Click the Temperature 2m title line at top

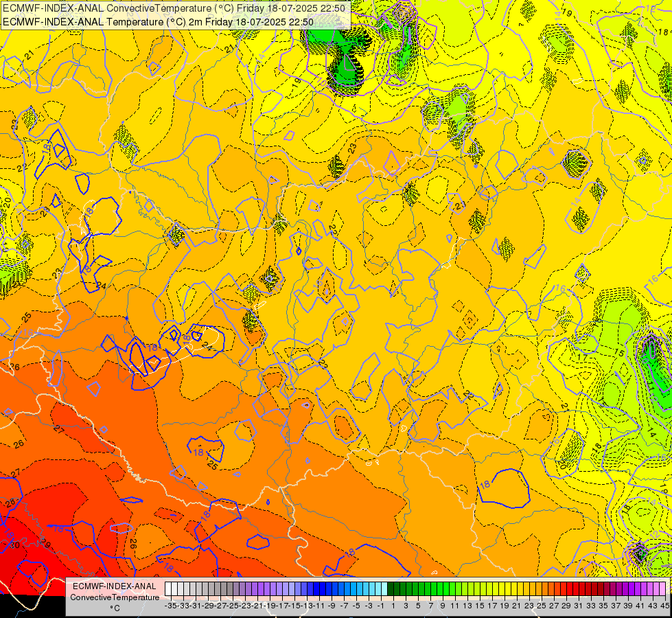click(158, 22)
